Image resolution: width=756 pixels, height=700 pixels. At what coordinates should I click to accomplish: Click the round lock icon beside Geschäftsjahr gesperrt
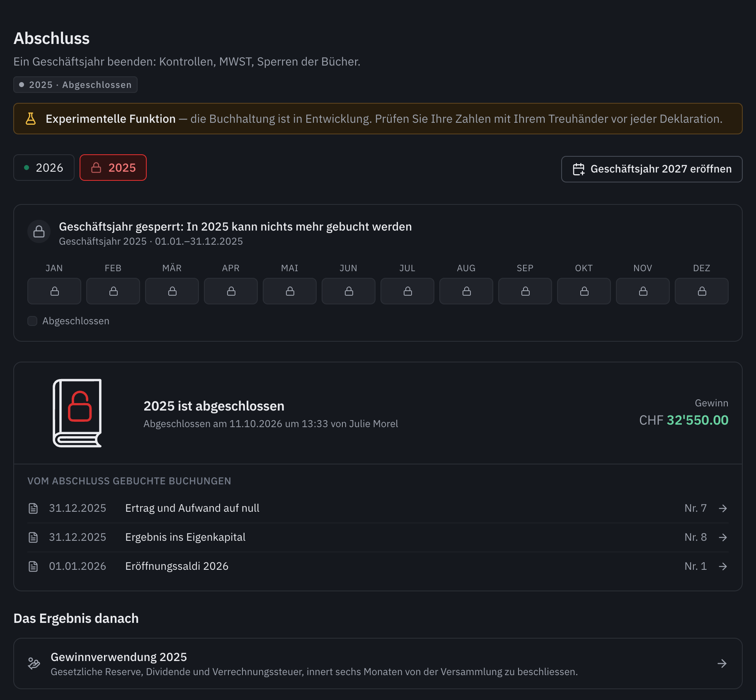pos(39,231)
